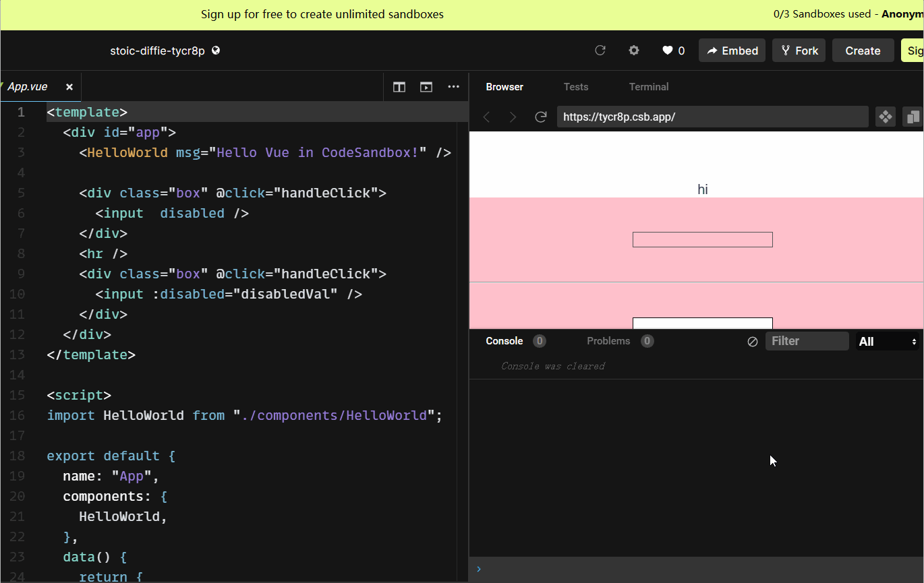Screen dimensions: 924x583
Task: Clear the console with the clear icon
Action: click(753, 342)
